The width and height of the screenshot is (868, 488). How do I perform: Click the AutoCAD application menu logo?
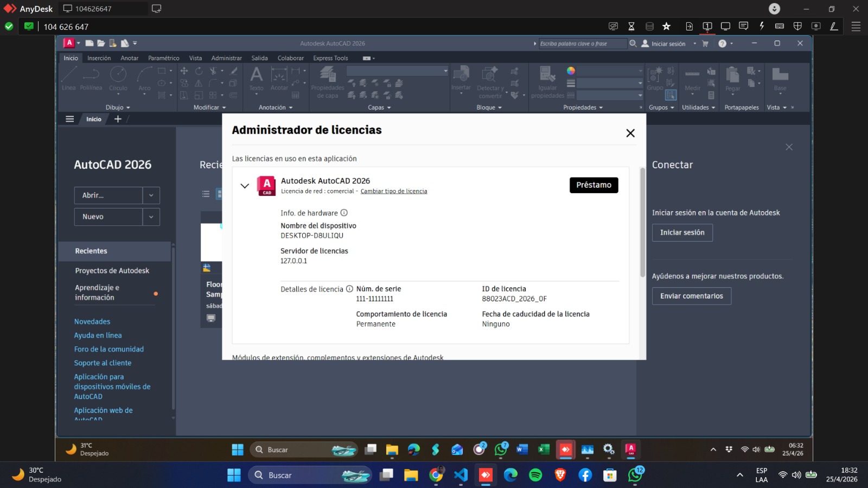(x=69, y=43)
